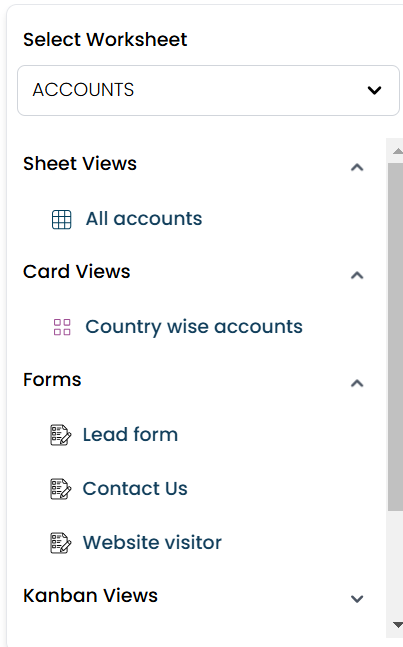This screenshot has width=403, height=647.
Task: Click the card icon beside Country wise accounts
Action: 62,327
